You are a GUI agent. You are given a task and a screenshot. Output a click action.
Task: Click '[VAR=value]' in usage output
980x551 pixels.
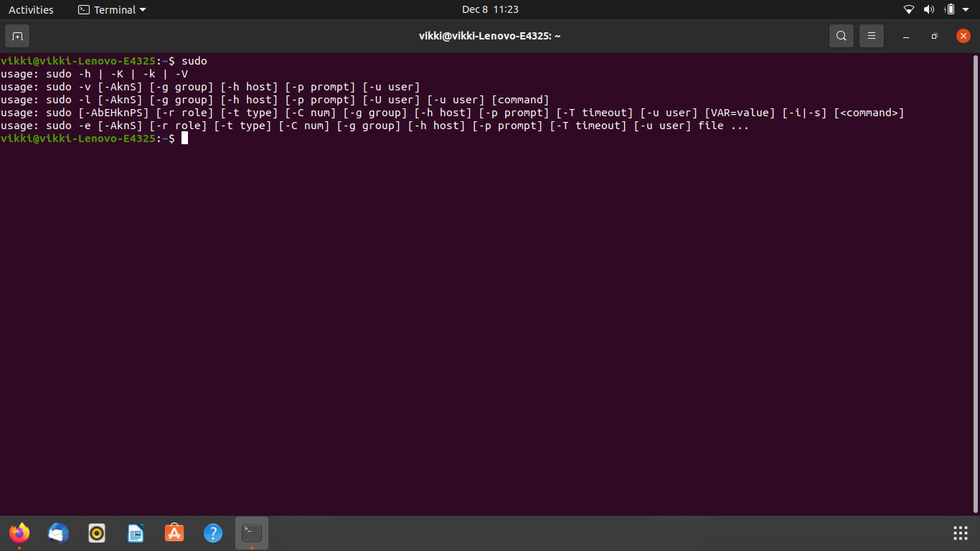[x=740, y=113]
